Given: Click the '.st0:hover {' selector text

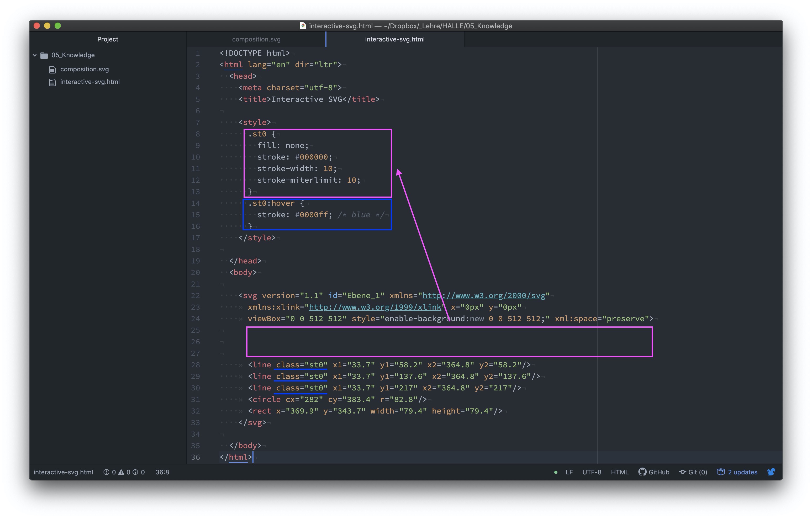Looking at the screenshot, I should pyautogui.click(x=276, y=203).
